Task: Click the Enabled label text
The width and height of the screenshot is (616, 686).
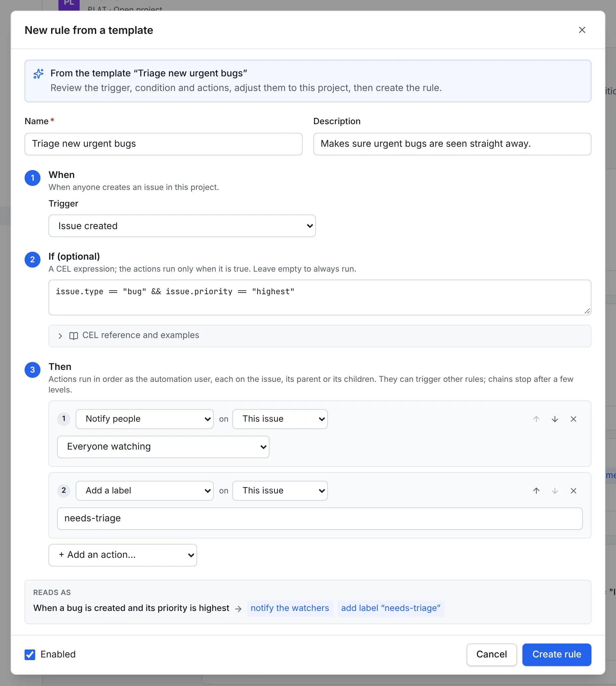Action: pos(58,654)
